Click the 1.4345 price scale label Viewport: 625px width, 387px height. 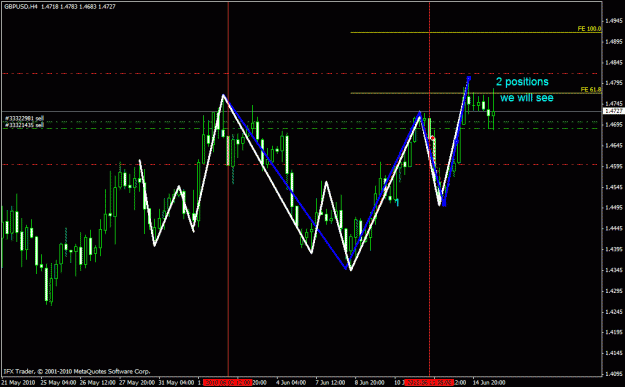point(614,270)
